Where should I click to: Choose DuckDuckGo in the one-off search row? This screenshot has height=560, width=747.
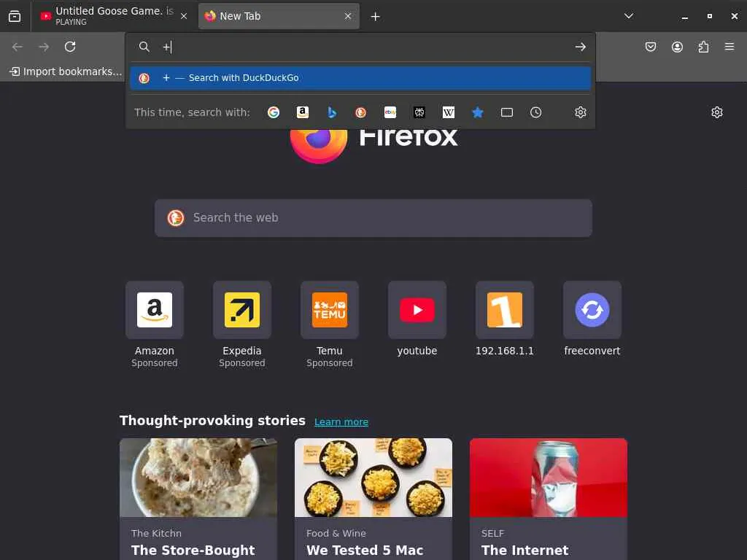pos(360,112)
